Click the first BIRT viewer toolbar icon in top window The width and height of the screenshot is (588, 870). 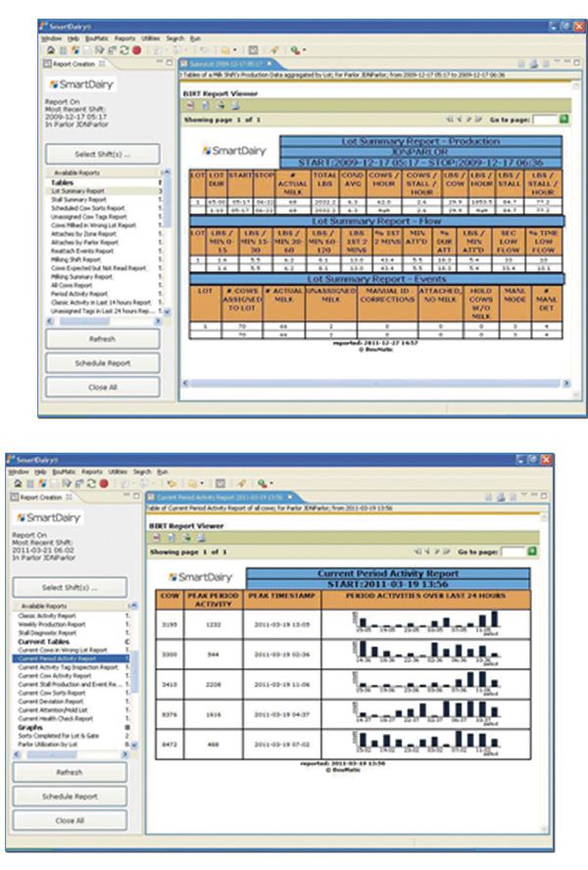coord(190,106)
